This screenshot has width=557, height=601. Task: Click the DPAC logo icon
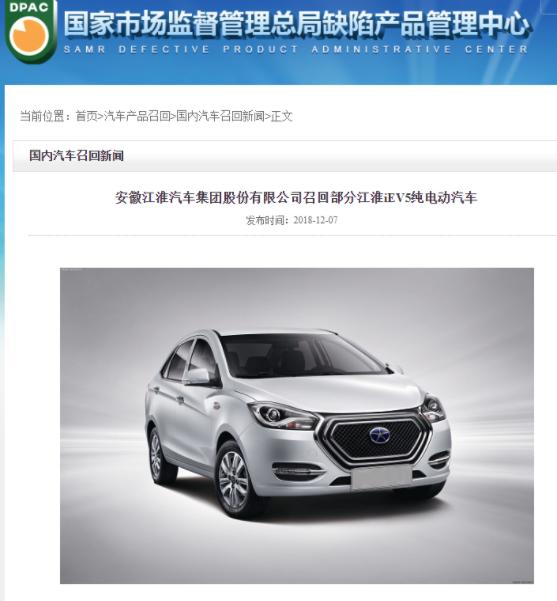point(31,31)
